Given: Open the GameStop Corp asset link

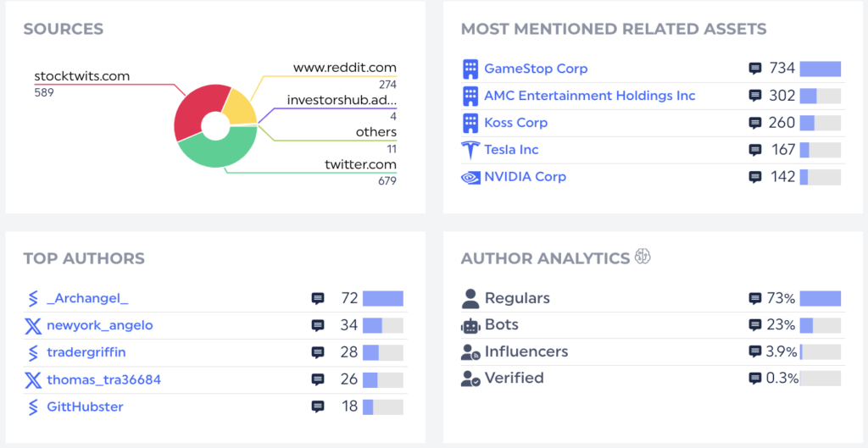Looking at the screenshot, I should pyautogui.click(x=536, y=69).
